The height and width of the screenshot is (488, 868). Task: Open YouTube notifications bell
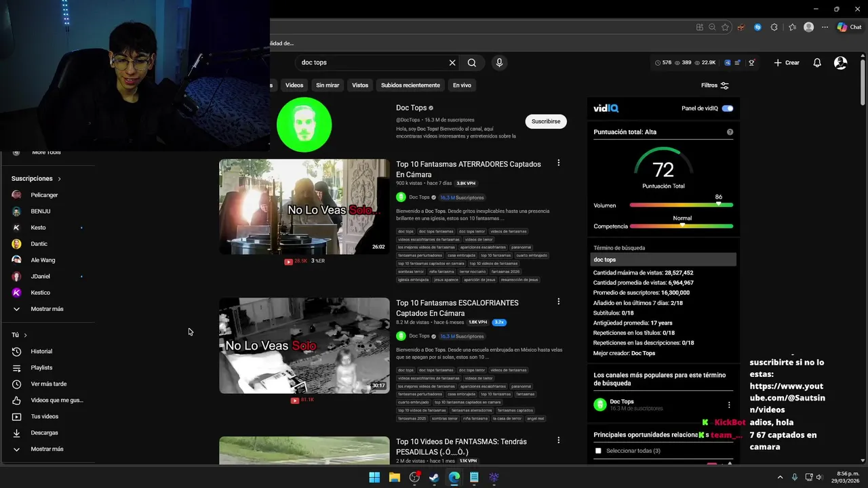tap(817, 62)
